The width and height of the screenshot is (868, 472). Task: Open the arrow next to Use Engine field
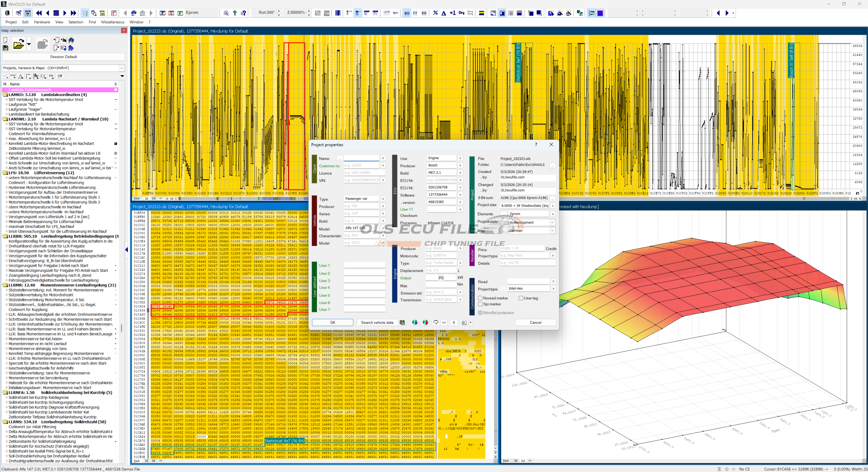pos(460,158)
